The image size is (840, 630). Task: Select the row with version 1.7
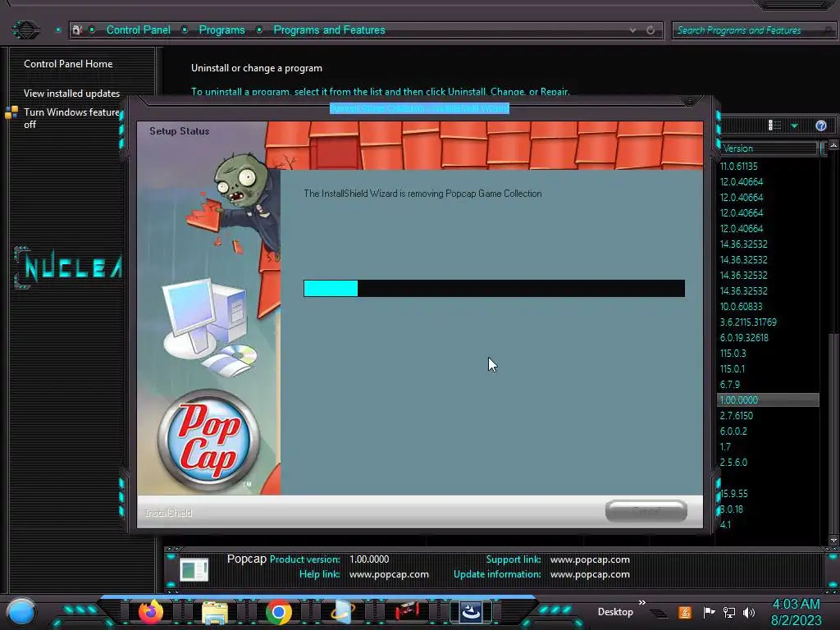(x=768, y=446)
